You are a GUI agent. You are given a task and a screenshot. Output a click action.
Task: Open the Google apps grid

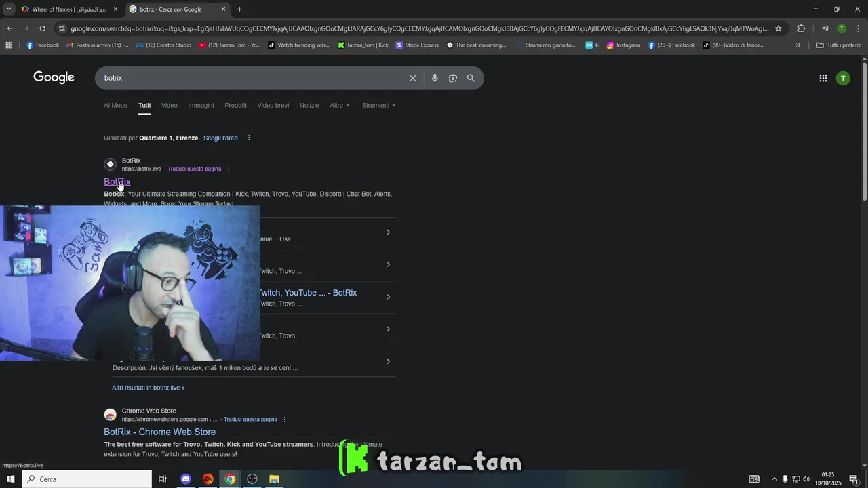(x=823, y=78)
